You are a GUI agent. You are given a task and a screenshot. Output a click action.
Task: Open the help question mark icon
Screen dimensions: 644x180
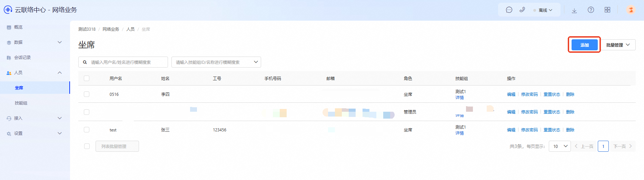pos(591,10)
